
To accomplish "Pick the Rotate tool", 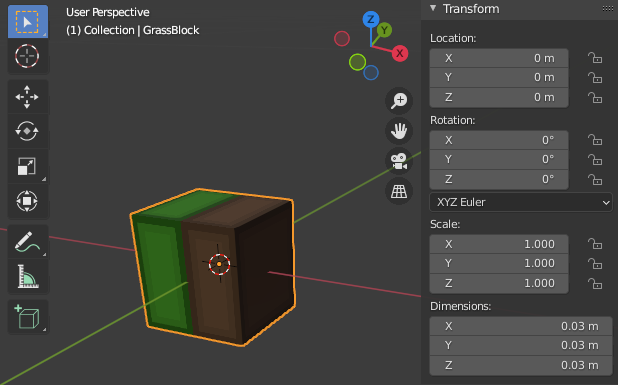I will click(28, 131).
